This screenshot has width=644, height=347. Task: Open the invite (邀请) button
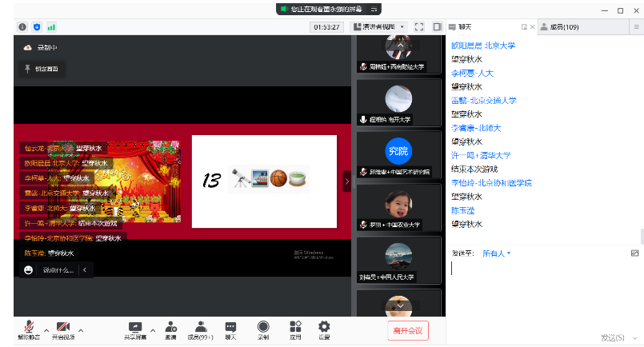pyautogui.click(x=170, y=330)
